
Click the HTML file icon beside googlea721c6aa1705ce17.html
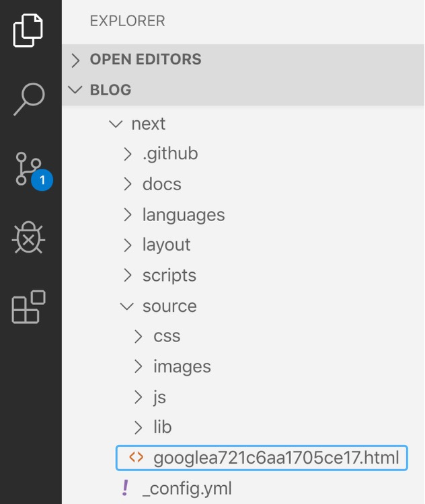(136, 458)
